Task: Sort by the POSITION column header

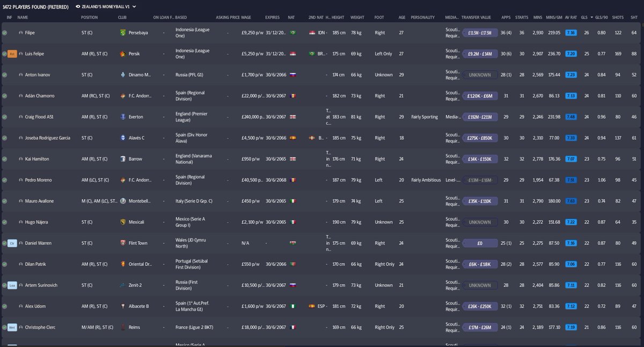Action: 89,17
